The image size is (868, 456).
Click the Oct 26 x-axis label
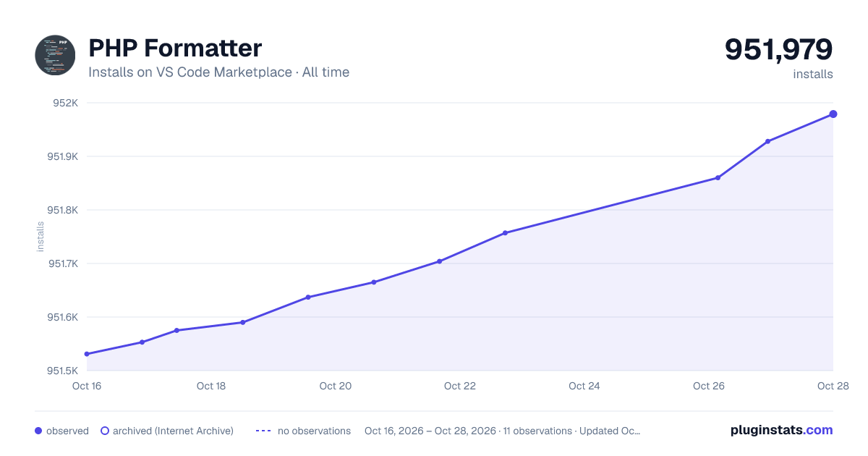[x=709, y=386]
